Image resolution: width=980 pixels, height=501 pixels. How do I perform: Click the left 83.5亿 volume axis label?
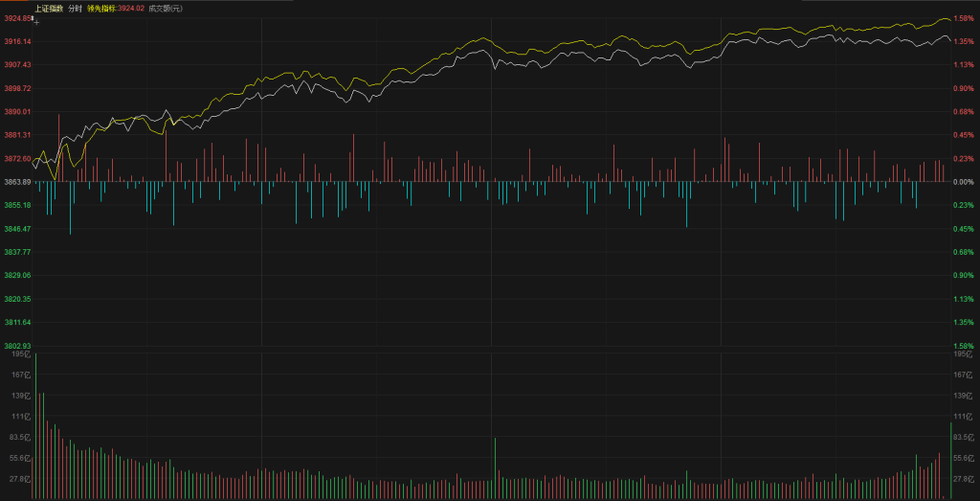pyautogui.click(x=20, y=437)
